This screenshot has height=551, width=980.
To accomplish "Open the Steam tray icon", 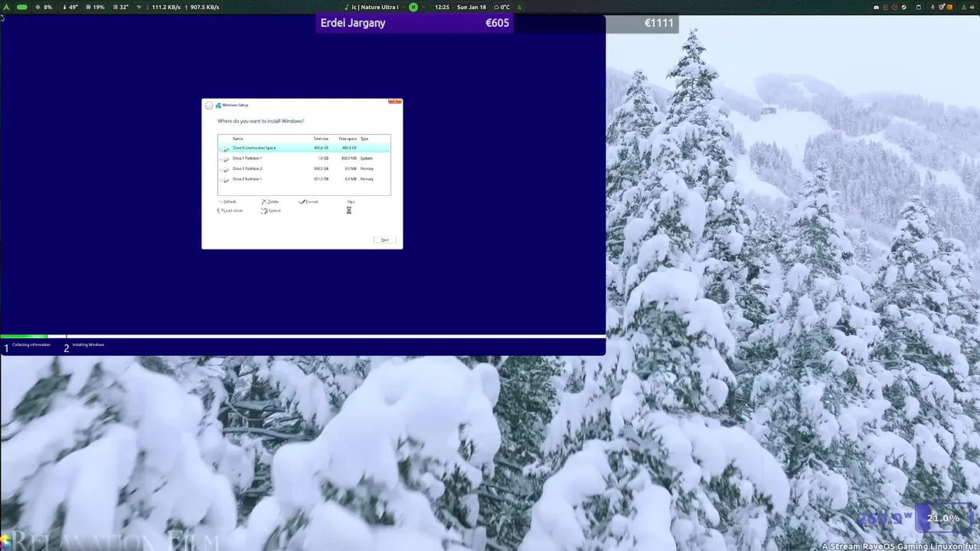I will (x=904, y=7).
